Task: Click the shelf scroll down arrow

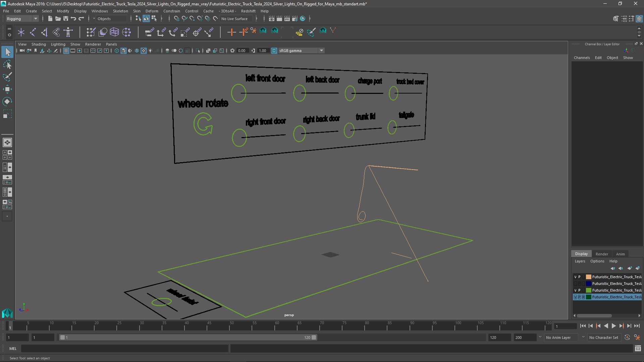Action: pos(639,36)
